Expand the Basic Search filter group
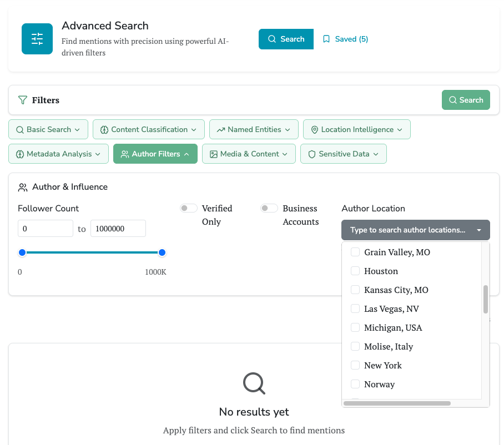This screenshot has width=504, height=445. [x=48, y=130]
